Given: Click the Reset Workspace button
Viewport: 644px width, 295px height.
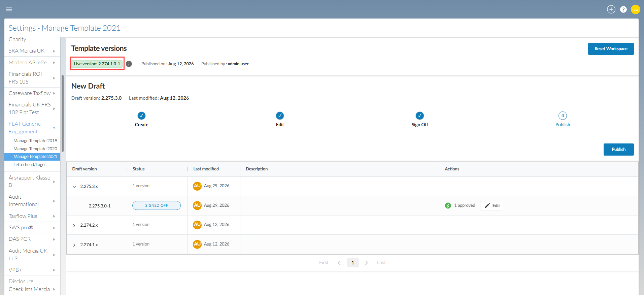Looking at the screenshot, I should 611,49.
